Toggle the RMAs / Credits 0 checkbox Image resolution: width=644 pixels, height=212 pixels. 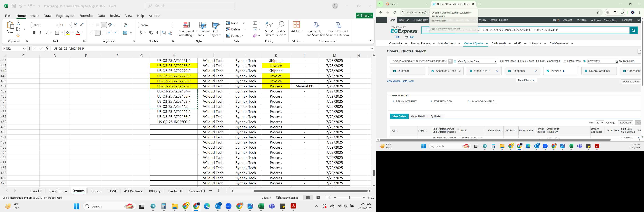[586, 71]
